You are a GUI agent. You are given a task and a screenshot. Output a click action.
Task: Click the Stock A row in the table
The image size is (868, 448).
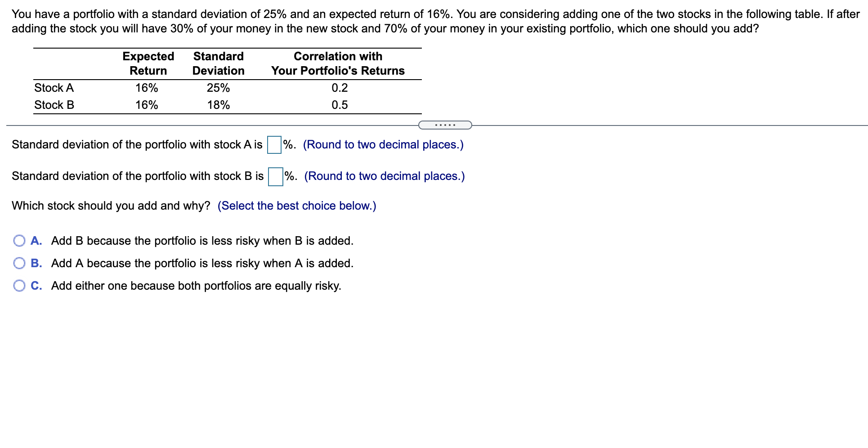54,88
